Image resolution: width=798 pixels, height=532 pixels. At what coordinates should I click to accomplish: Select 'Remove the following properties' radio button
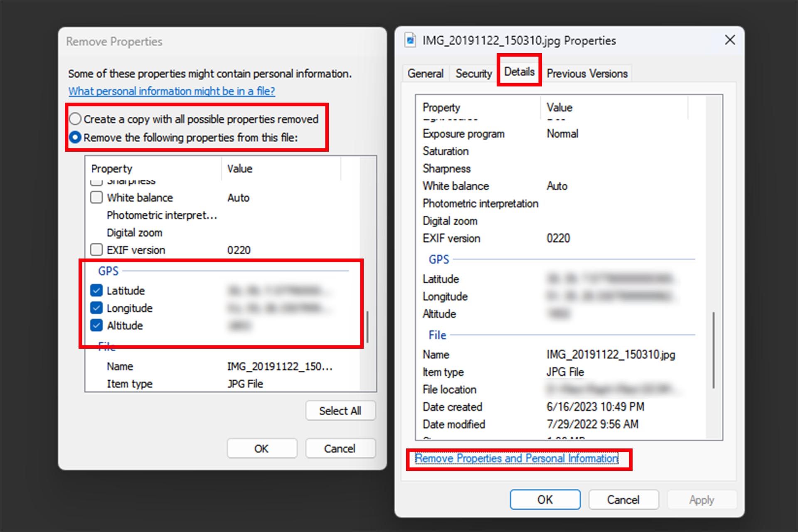click(x=75, y=137)
